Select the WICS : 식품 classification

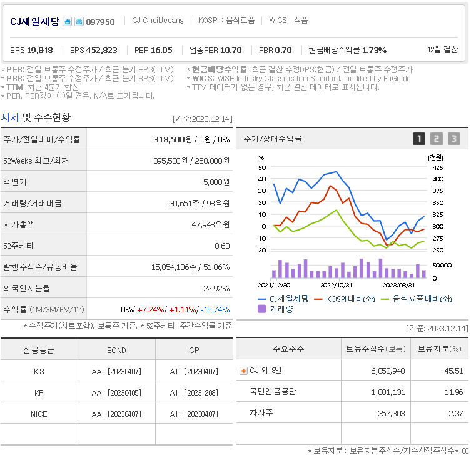pos(289,21)
